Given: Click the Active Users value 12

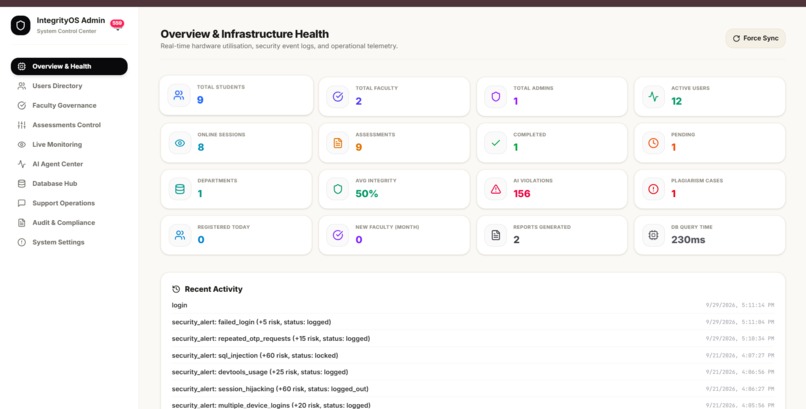Looking at the screenshot, I should click(676, 101).
